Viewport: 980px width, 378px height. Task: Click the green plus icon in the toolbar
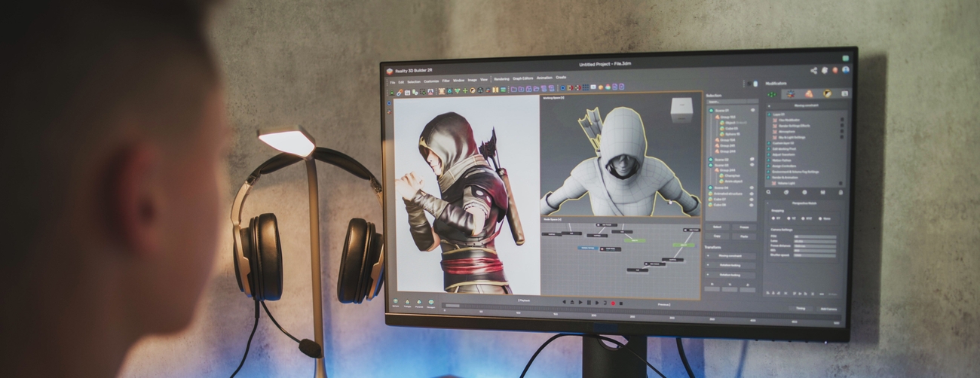[464, 90]
